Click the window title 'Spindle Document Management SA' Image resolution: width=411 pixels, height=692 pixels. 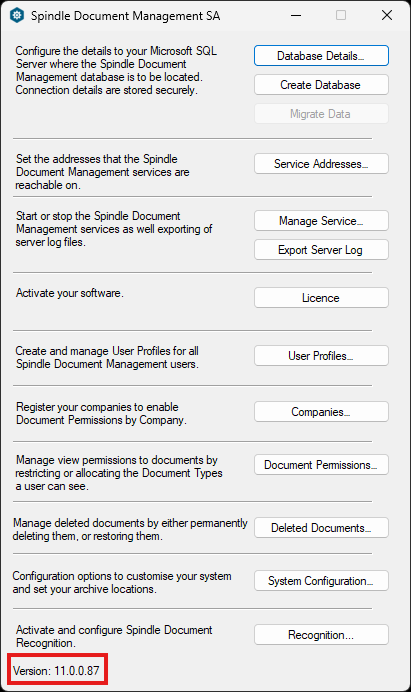coord(125,16)
